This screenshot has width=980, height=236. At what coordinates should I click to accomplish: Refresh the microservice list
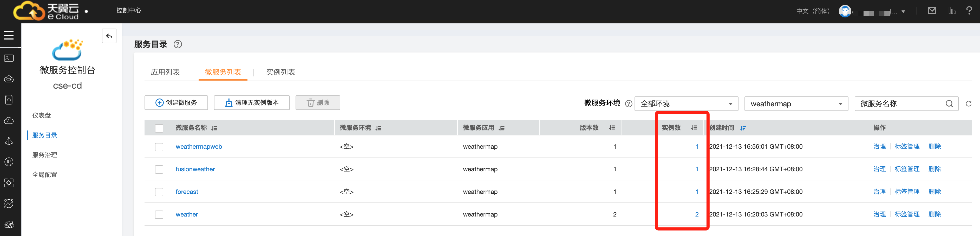click(969, 103)
